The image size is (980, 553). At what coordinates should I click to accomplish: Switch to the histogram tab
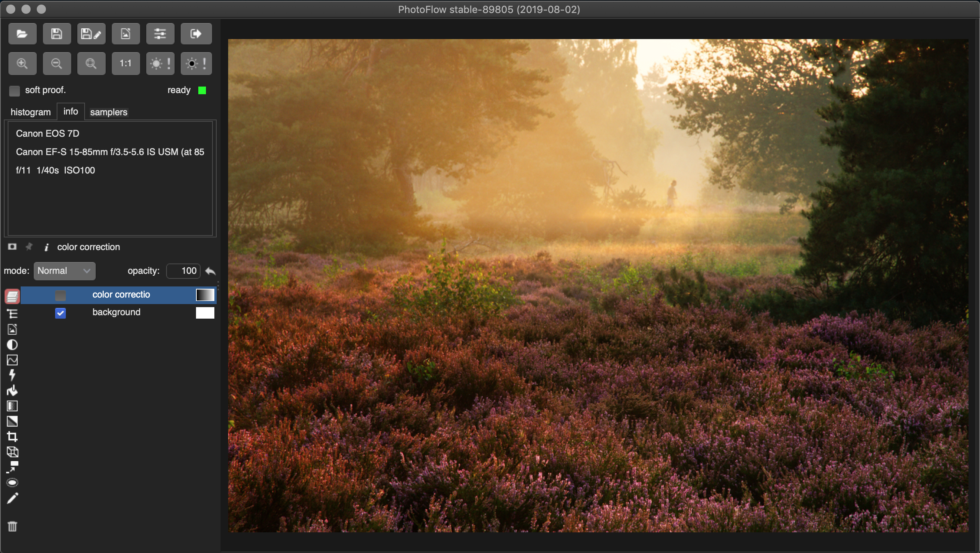(x=31, y=112)
